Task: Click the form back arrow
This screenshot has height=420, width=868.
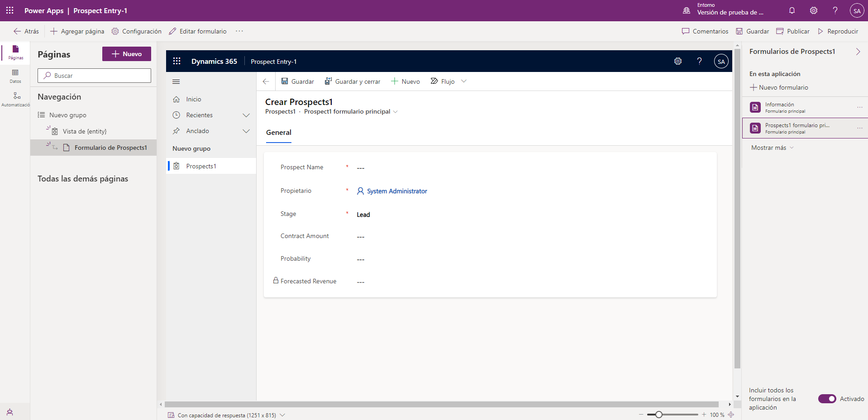Action: point(266,81)
